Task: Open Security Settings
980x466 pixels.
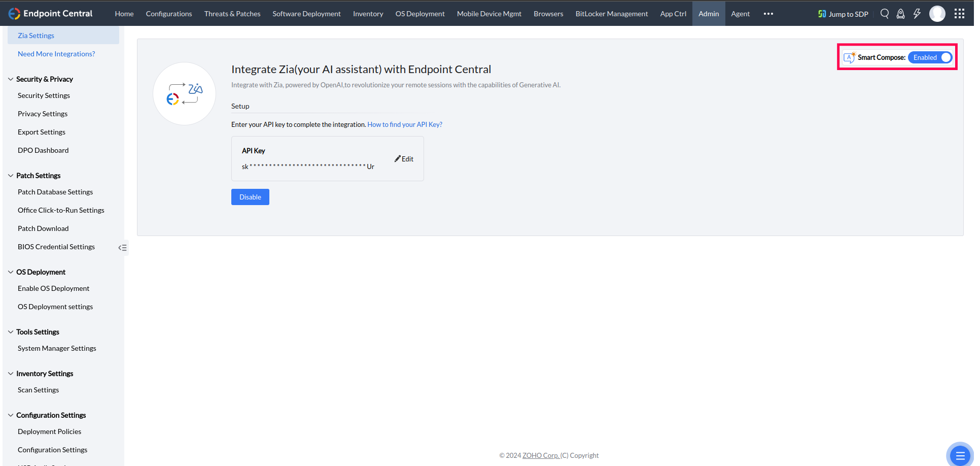Action: pos(44,95)
